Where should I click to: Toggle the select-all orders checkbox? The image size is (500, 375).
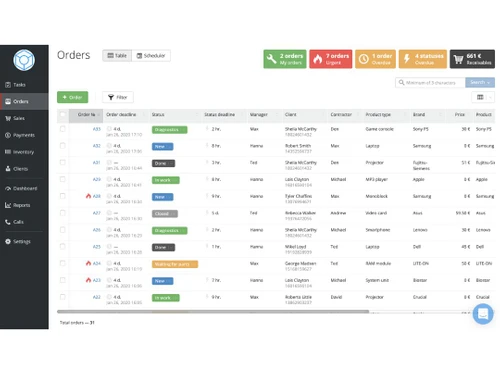(x=63, y=115)
